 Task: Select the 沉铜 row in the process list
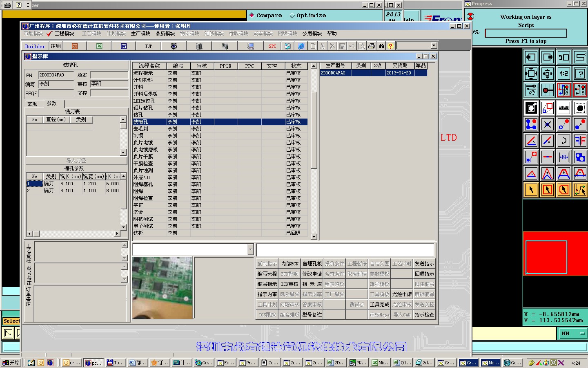(220, 136)
